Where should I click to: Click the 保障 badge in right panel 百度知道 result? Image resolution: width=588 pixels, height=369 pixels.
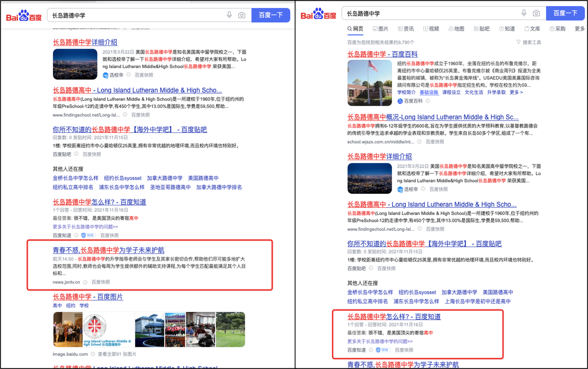(383, 350)
